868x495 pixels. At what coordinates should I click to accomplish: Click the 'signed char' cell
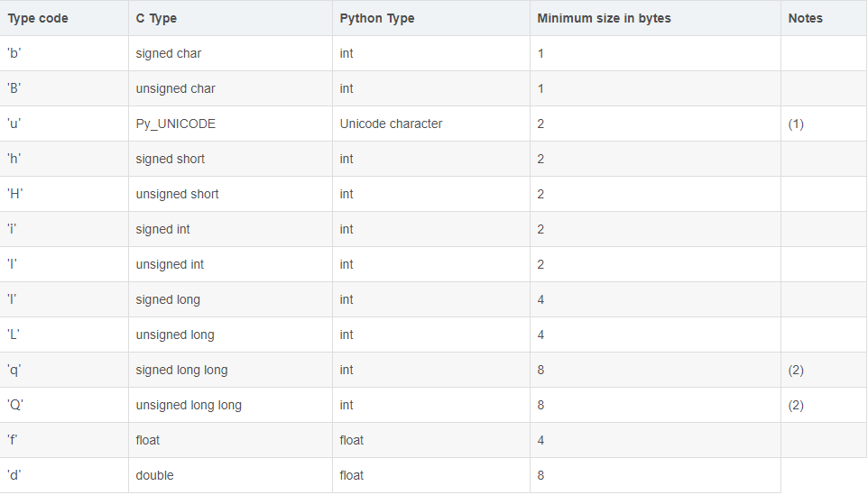tap(169, 53)
